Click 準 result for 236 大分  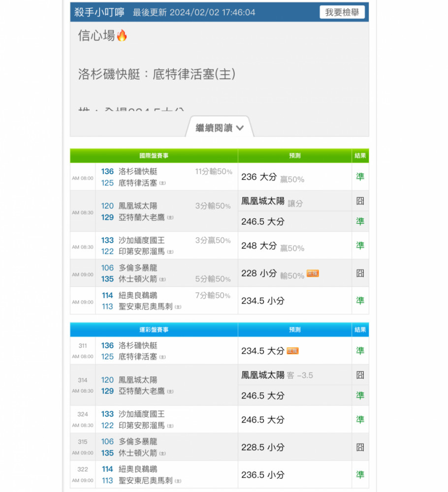point(360,177)
